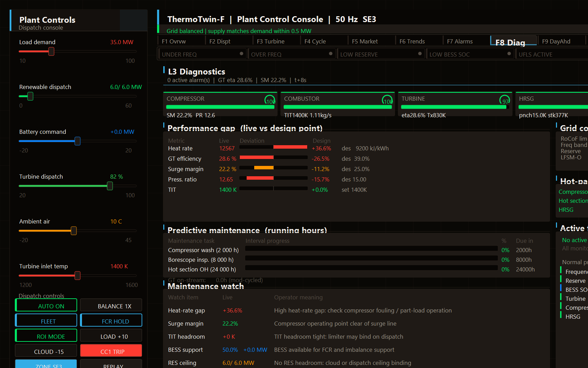Click the Load demand slider handle
Viewport: 588px width, 368px height.
click(x=51, y=51)
